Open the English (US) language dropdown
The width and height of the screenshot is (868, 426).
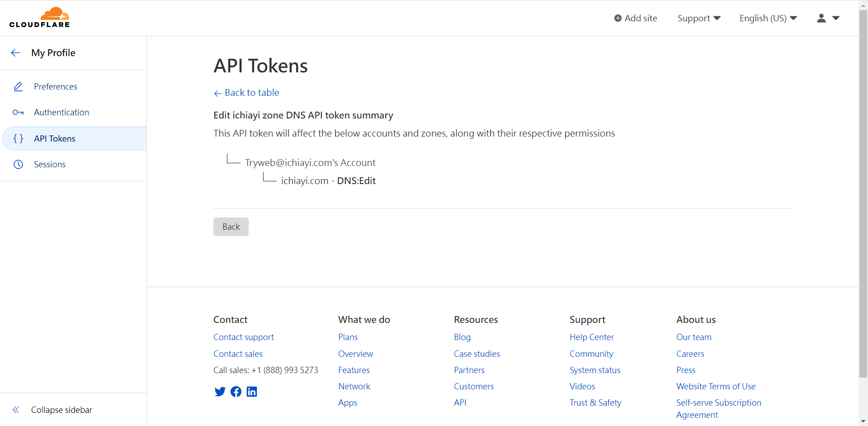click(768, 18)
